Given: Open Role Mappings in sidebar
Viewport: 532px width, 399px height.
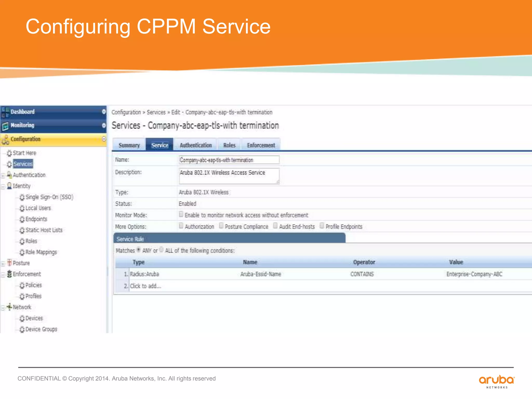Looking at the screenshot, I should click(x=41, y=252).
